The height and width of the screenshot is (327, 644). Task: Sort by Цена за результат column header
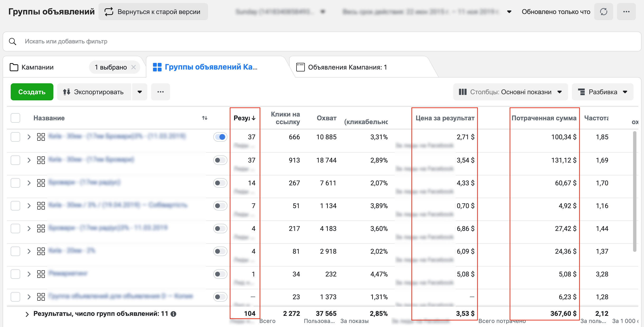coord(445,118)
